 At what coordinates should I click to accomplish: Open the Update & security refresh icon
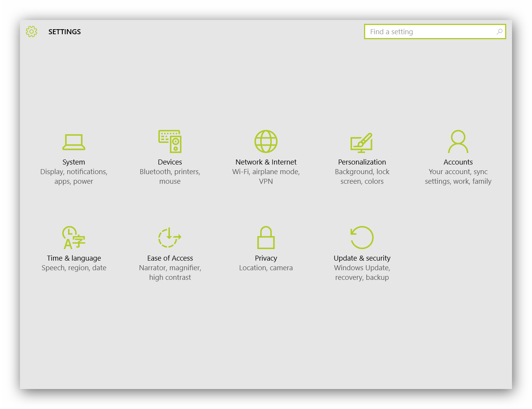[x=362, y=238]
